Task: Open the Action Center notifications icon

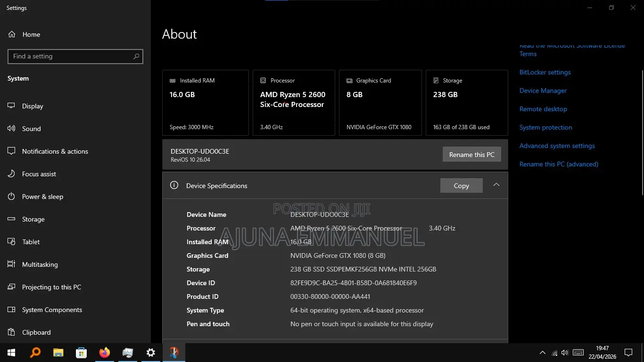Action: click(628, 353)
